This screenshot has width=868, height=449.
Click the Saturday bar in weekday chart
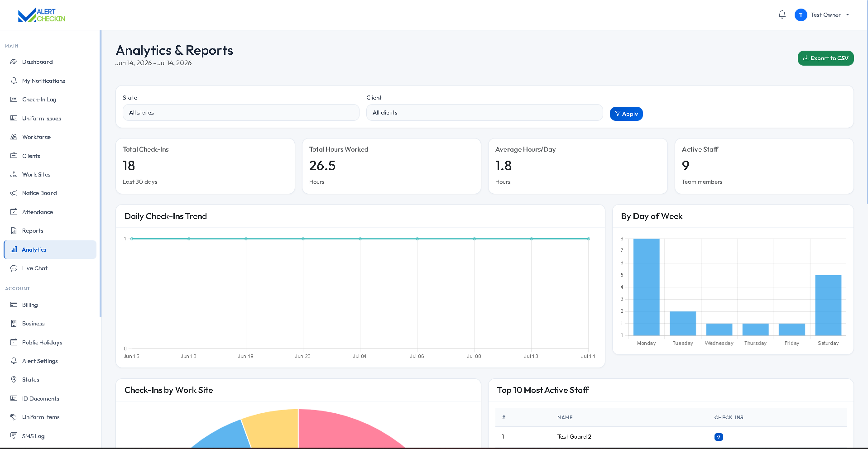click(828, 305)
